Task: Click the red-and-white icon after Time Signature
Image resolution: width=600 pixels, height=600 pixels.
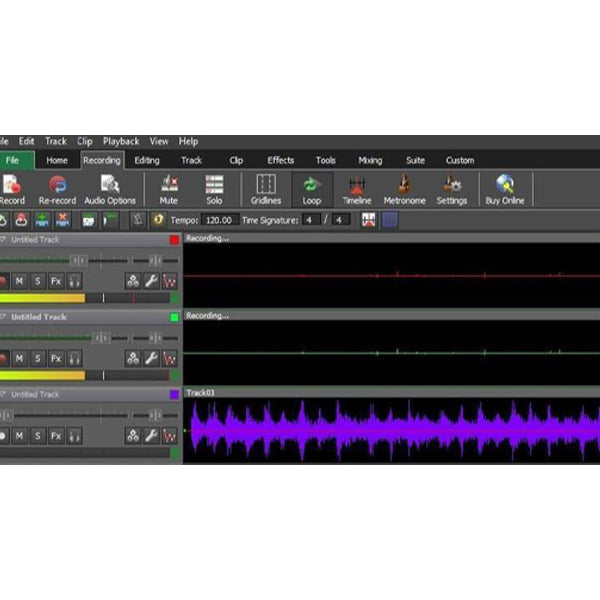Action: point(368,220)
